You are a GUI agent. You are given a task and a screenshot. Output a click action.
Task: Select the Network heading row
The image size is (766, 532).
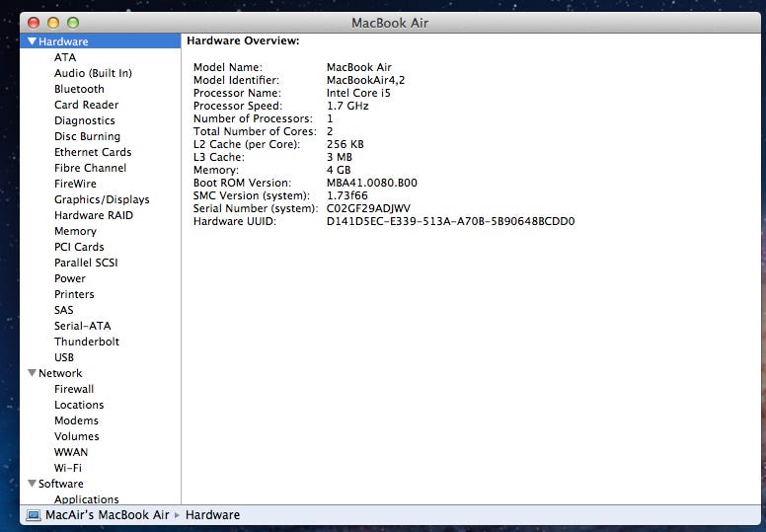100,373
